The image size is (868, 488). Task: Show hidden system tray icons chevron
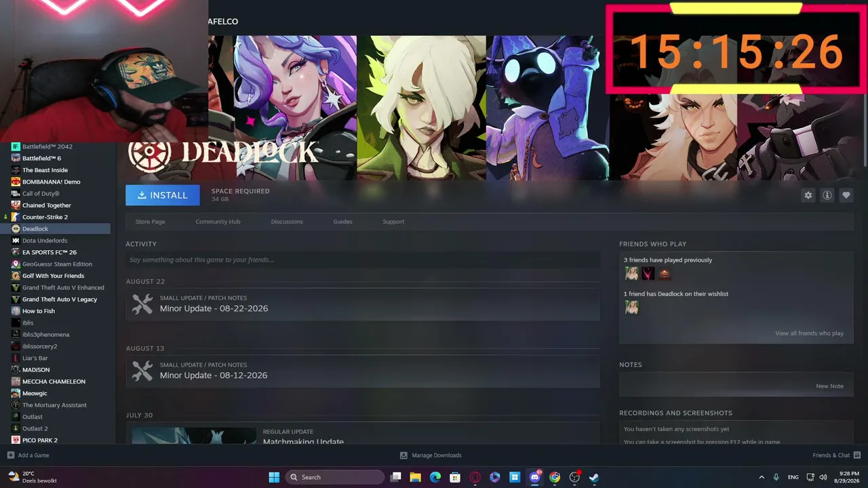tap(761, 477)
